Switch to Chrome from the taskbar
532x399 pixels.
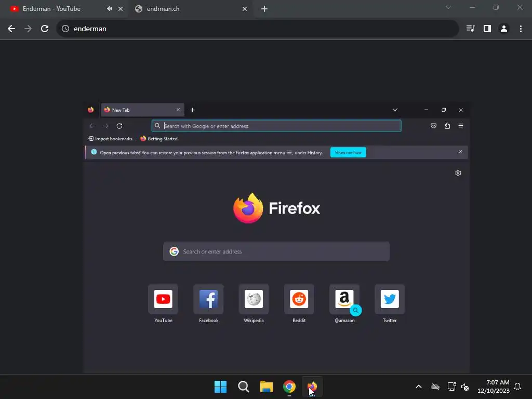pos(289,387)
